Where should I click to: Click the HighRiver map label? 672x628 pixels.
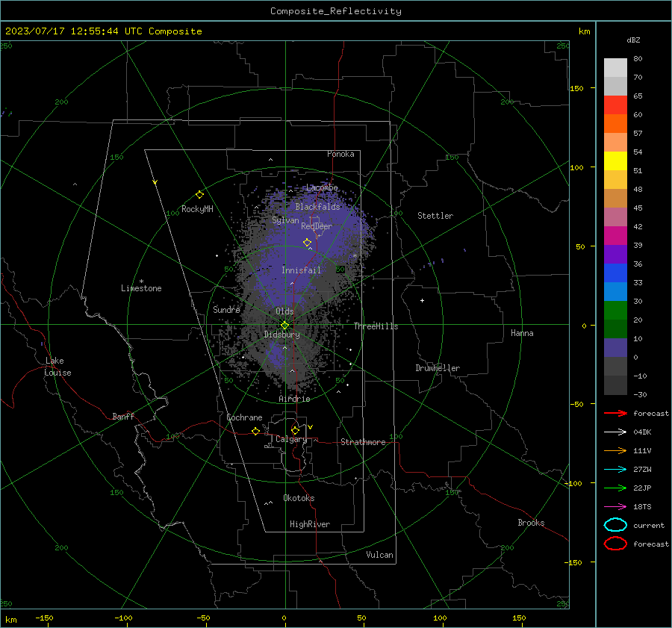pos(310,524)
